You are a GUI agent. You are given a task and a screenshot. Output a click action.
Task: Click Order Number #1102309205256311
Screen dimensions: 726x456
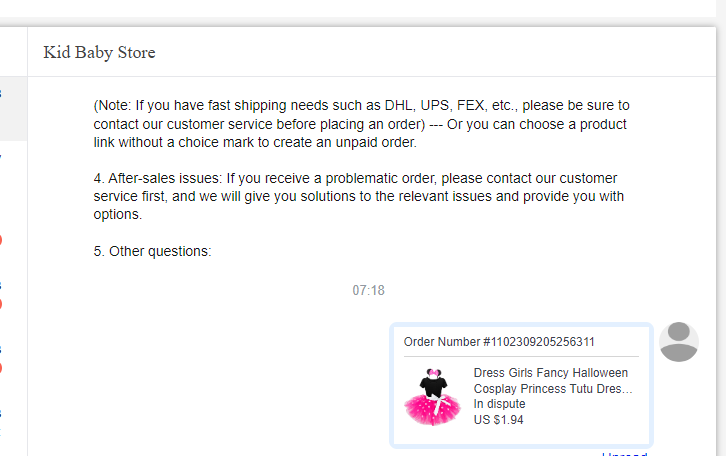(499, 342)
